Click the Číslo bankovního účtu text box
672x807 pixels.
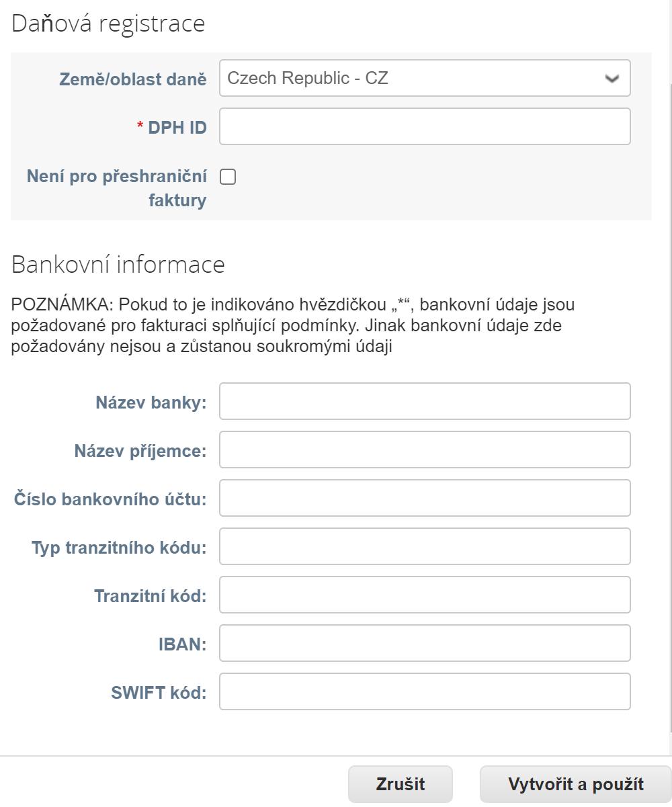(x=425, y=498)
